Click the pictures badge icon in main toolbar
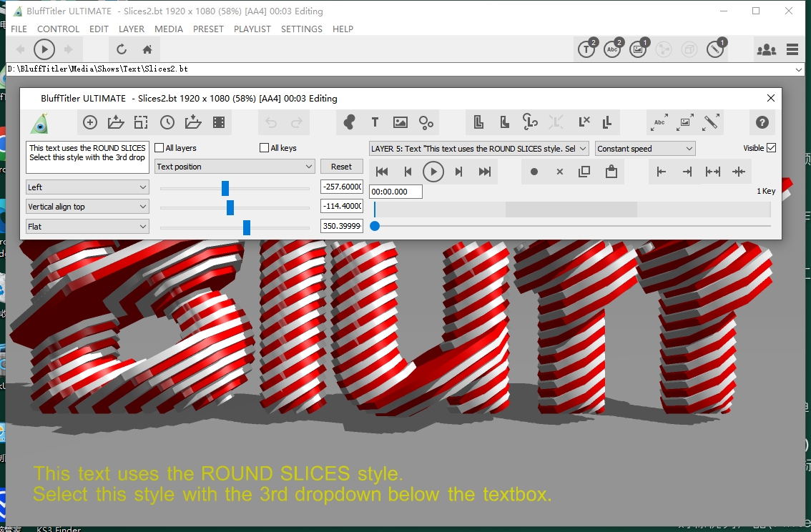 (x=639, y=49)
